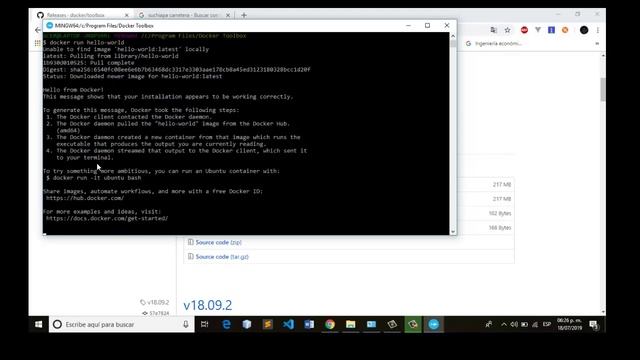Open Chrome's three-dot menu
The image size is (640, 360).
point(598,30)
